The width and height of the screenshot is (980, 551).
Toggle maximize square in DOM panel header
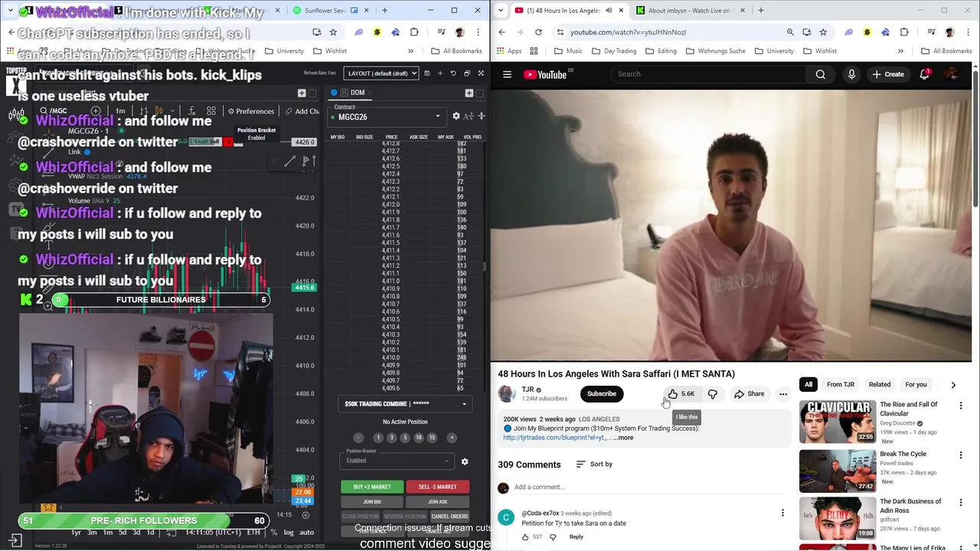[480, 93]
